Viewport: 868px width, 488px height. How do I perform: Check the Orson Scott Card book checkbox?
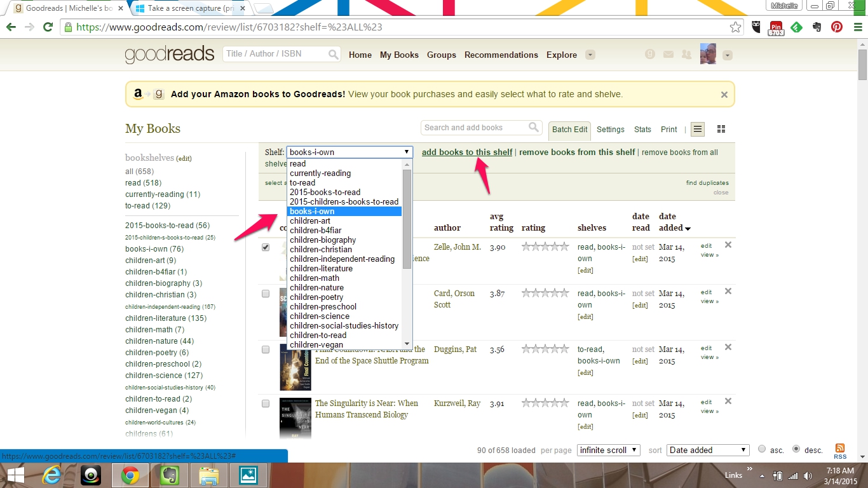(266, 294)
